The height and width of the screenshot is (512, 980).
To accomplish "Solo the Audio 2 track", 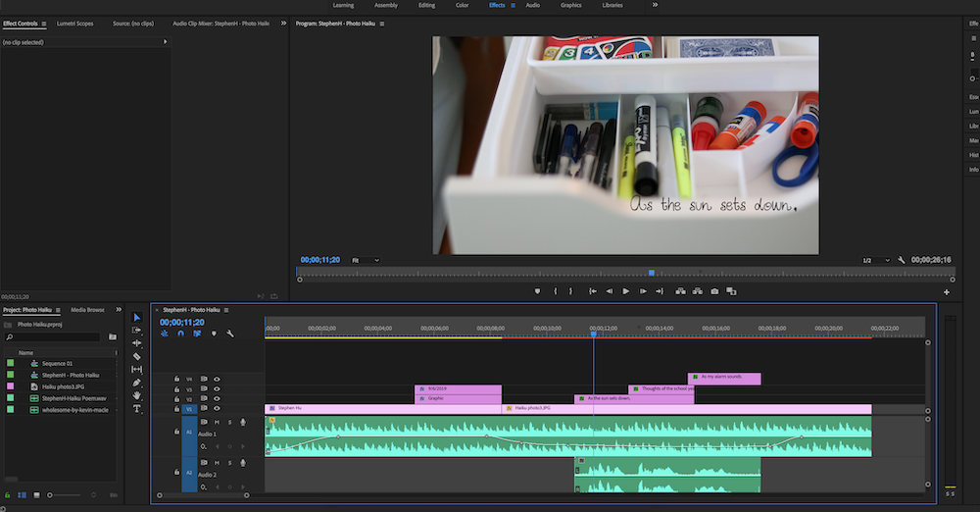I will click(x=229, y=463).
